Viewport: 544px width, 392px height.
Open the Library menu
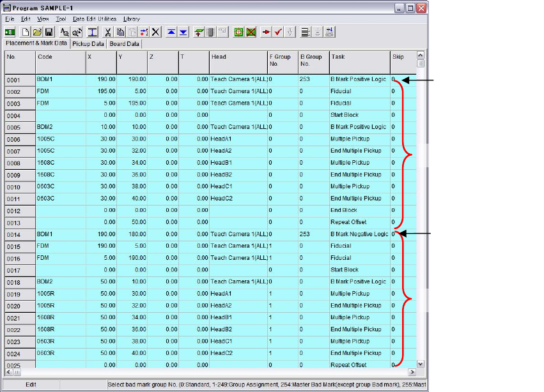pyautogui.click(x=132, y=19)
